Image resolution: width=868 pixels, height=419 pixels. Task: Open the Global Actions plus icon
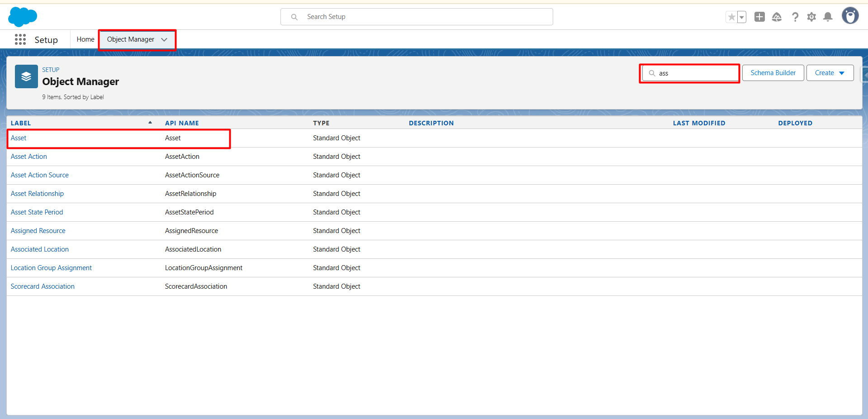pyautogui.click(x=759, y=17)
